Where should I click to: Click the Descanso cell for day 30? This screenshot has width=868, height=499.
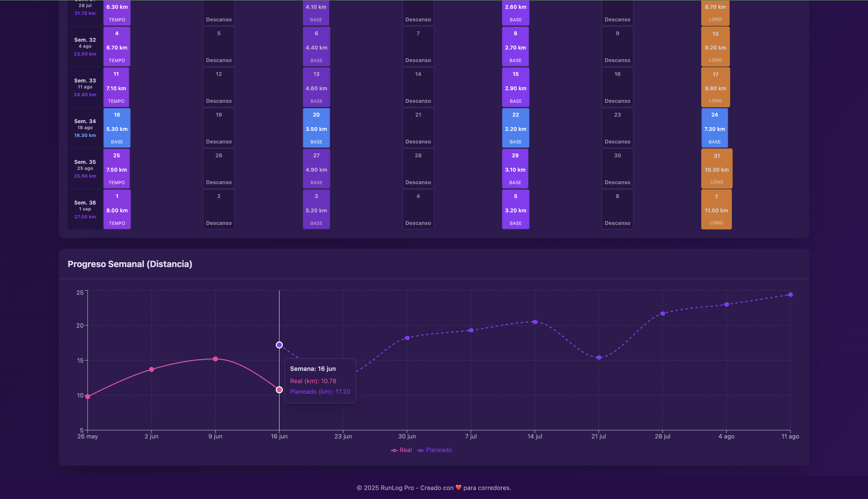617,169
